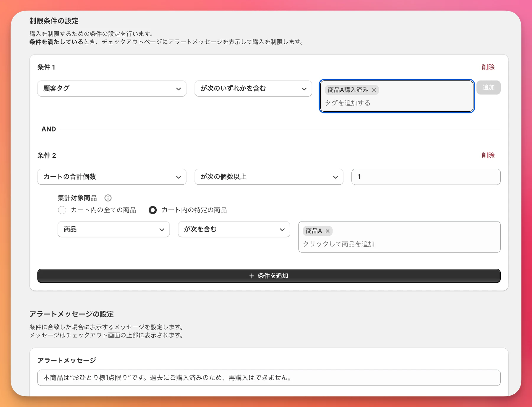Delete 条件 2 with 削除 link
The height and width of the screenshot is (407, 532).
(488, 155)
